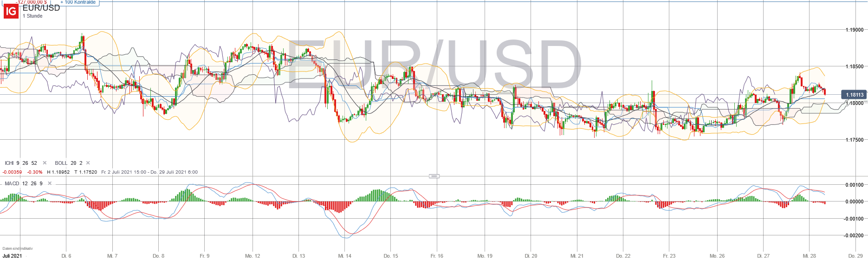Screen dimensions: 868x260
Task: Click the 1.19000 price axis label
Action: [x=855, y=30]
